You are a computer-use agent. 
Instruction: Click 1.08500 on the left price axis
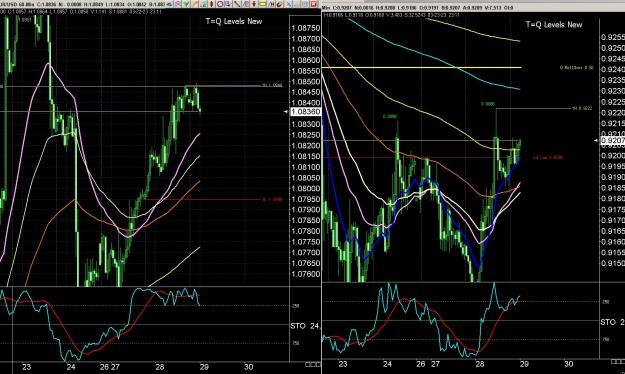tap(306, 82)
